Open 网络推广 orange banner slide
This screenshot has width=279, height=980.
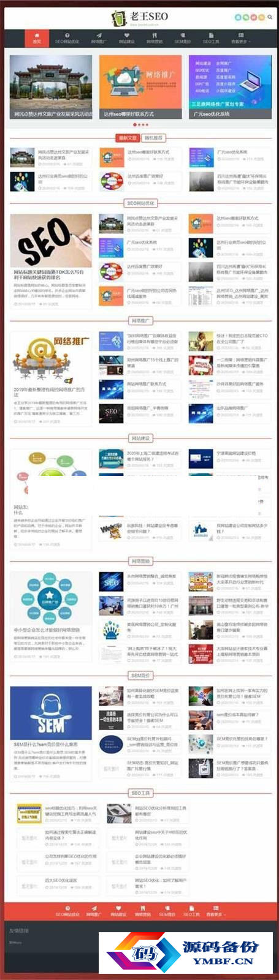140,86
